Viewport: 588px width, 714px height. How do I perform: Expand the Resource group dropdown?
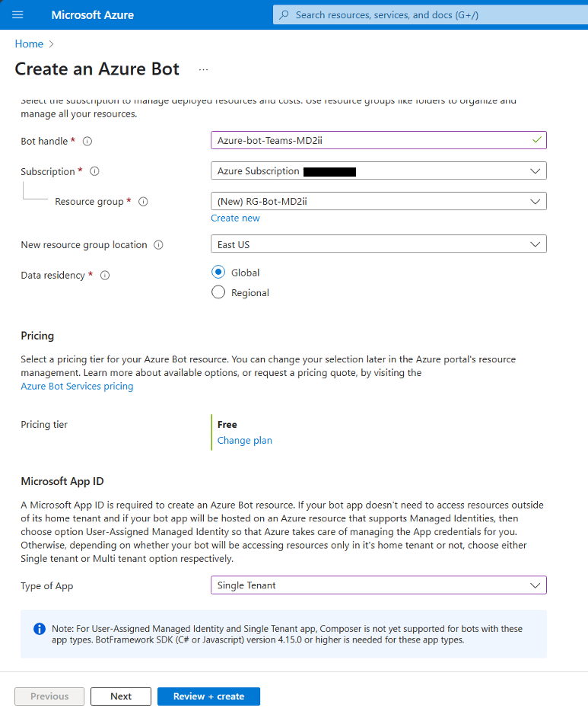[x=378, y=202]
